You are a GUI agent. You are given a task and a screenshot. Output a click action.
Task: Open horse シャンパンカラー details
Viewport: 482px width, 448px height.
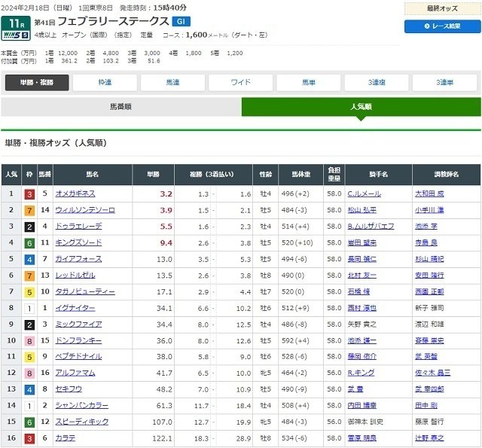[x=82, y=405]
